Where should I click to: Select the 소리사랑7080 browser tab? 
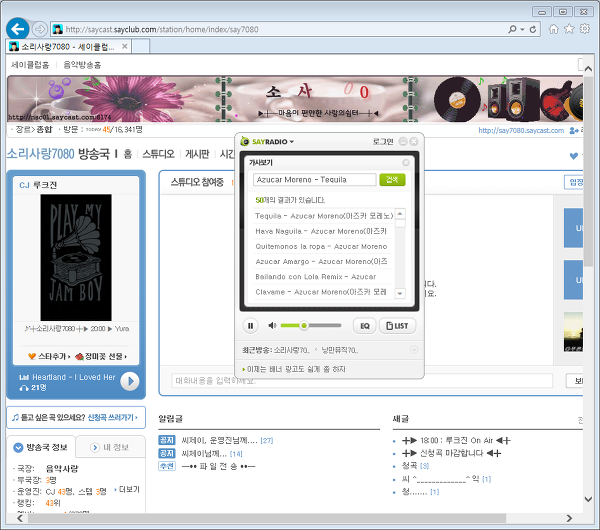click(69, 47)
